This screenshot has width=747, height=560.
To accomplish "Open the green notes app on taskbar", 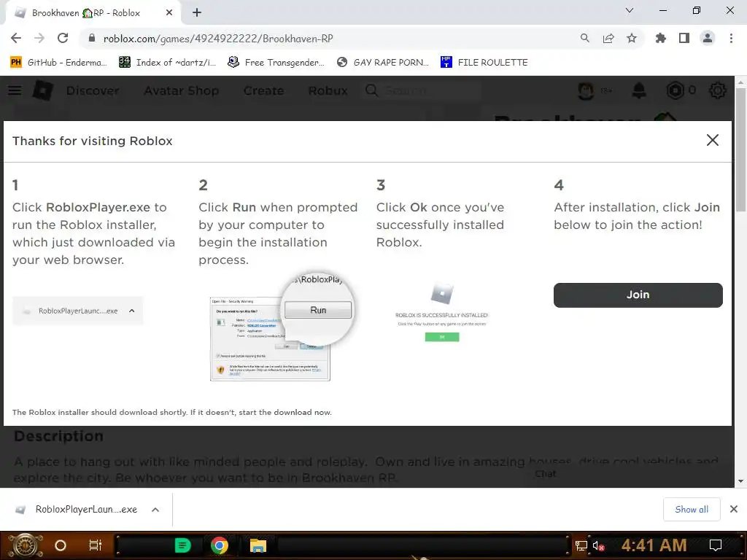I will 182,545.
